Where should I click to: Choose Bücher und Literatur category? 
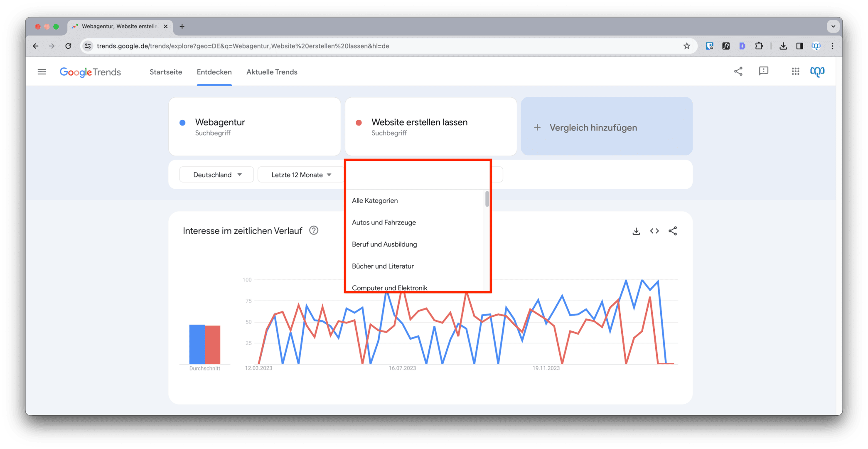[x=415, y=266]
